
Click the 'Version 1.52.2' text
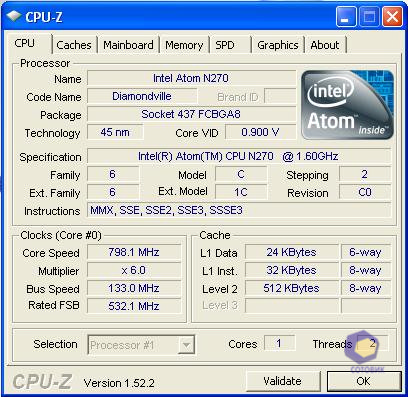pos(119,383)
